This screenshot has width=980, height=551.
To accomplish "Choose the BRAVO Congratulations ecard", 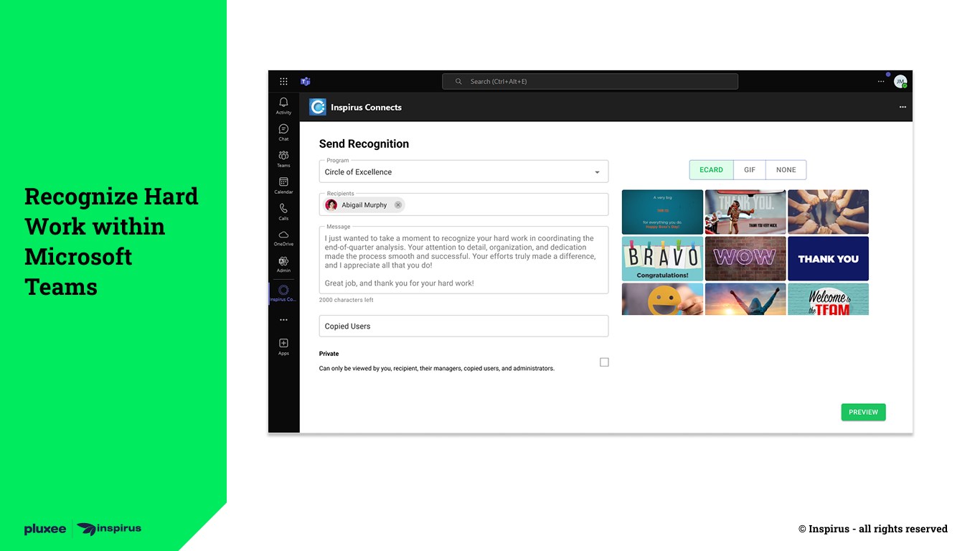I will tap(662, 259).
